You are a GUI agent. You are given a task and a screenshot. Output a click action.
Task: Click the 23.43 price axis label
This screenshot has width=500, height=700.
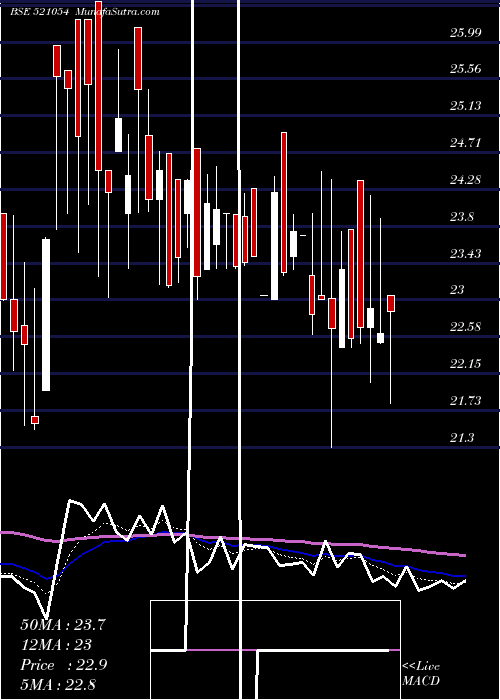pos(466,254)
